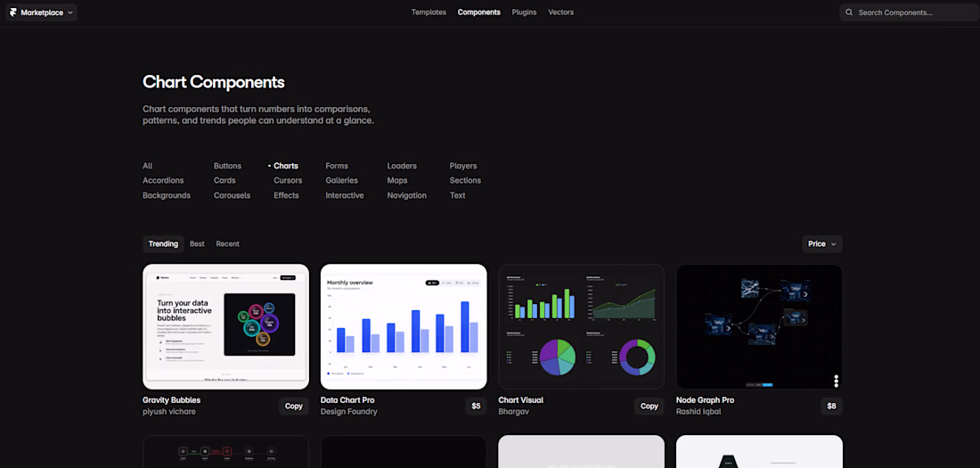The height and width of the screenshot is (468, 980).
Task: Click the Node Graph Pro title
Action: pos(705,399)
